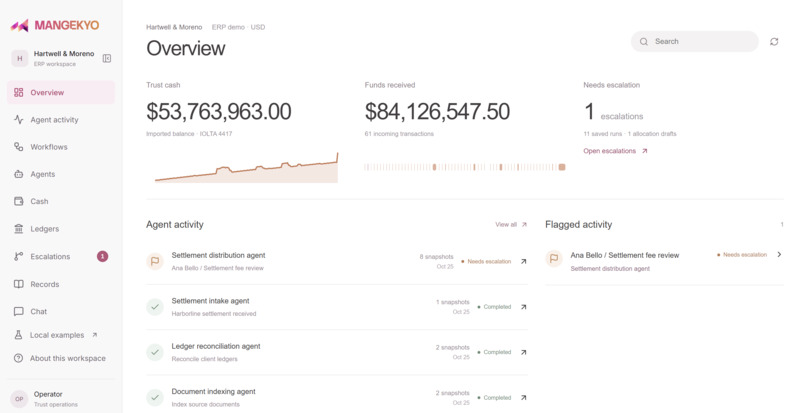Screen dimensions: 806x413
Task: Click the large bar ending transactions strip
Action: tap(562, 167)
